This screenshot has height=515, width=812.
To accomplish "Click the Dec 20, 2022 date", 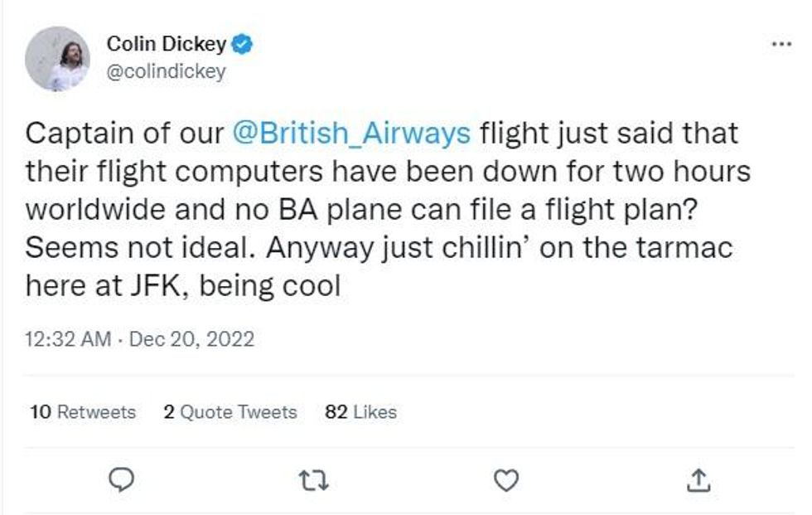I will (x=192, y=339).
